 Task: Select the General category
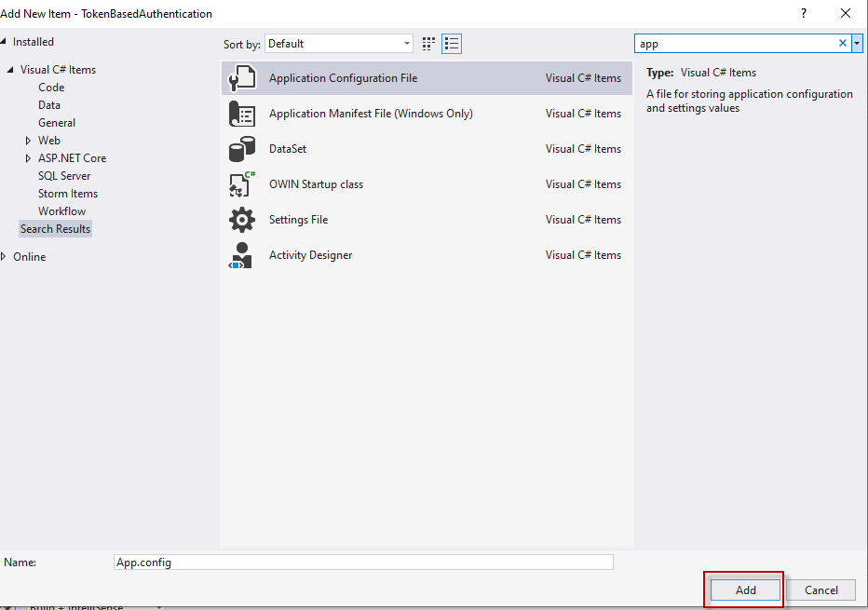point(57,123)
